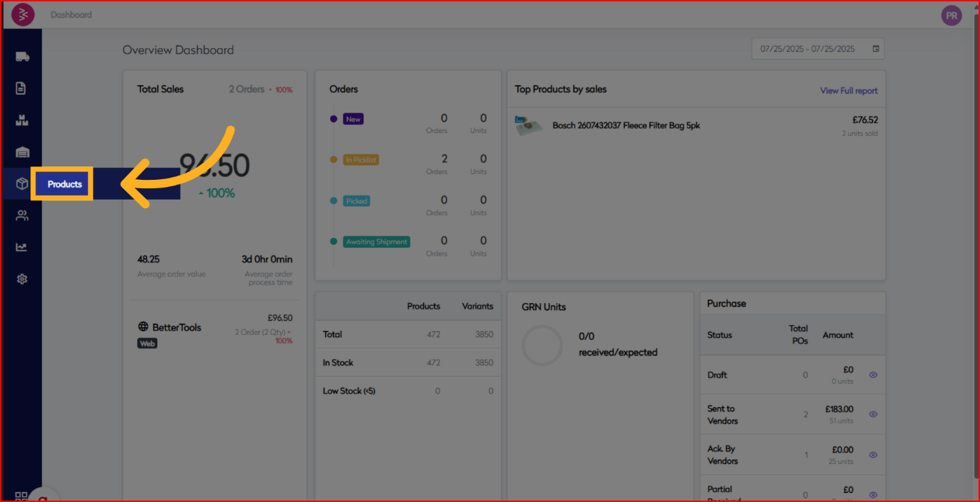The image size is (980, 502).
Task: Open the PR user avatar menu
Action: pos(951,15)
